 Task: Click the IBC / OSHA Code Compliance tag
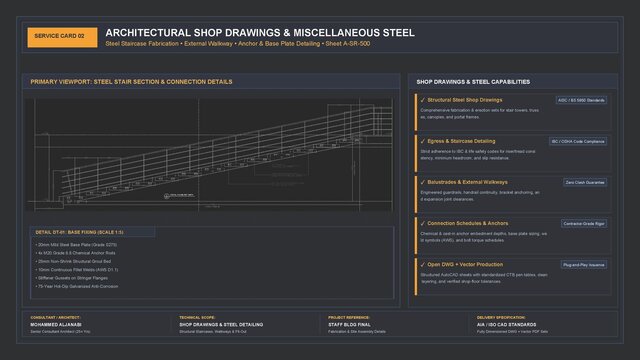coord(578,142)
